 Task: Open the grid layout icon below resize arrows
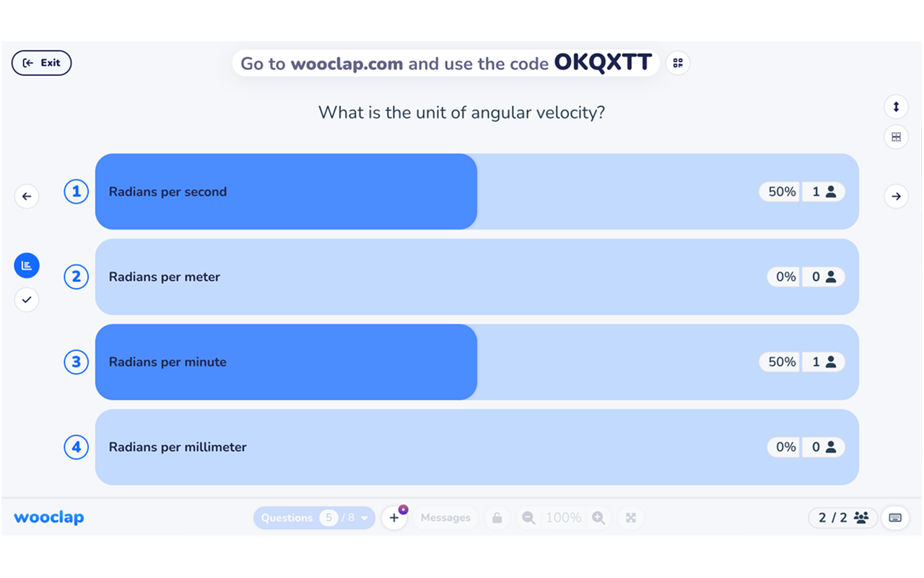pos(895,137)
